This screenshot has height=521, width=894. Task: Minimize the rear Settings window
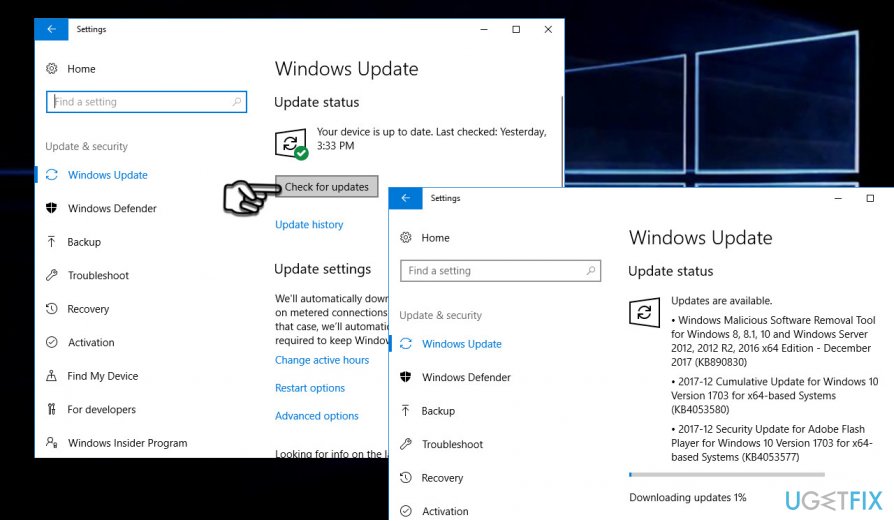(484, 29)
